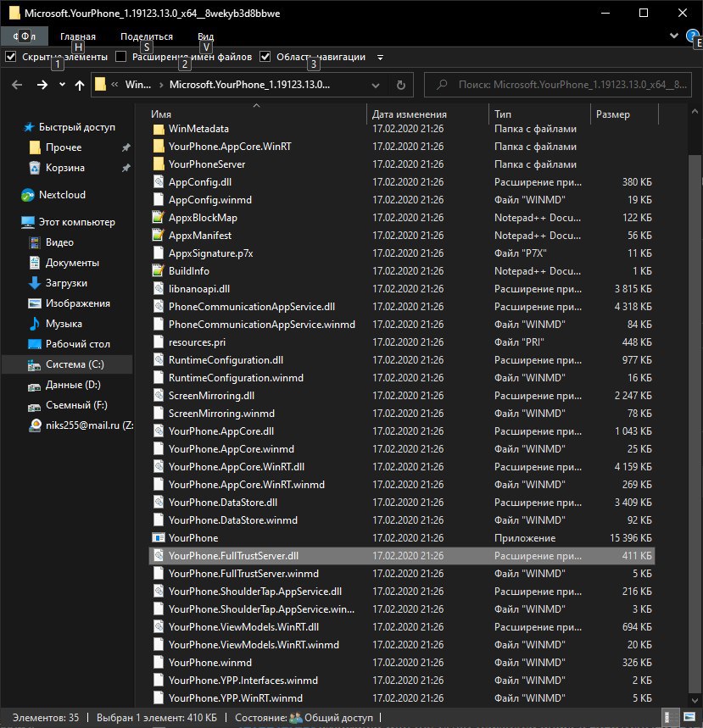The height and width of the screenshot is (728, 703).
Task: Click the AppxManifest file icon
Action: (159, 236)
